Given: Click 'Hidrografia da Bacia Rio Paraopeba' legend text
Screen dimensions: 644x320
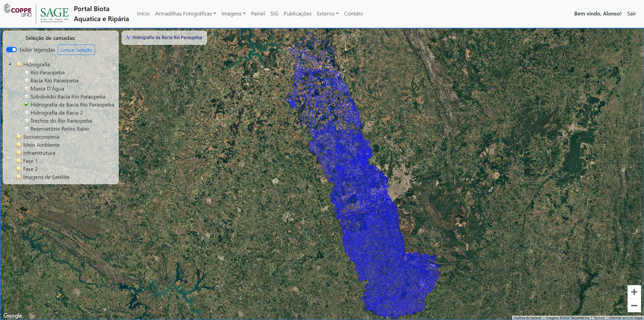Looking at the screenshot, I should [167, 38].
